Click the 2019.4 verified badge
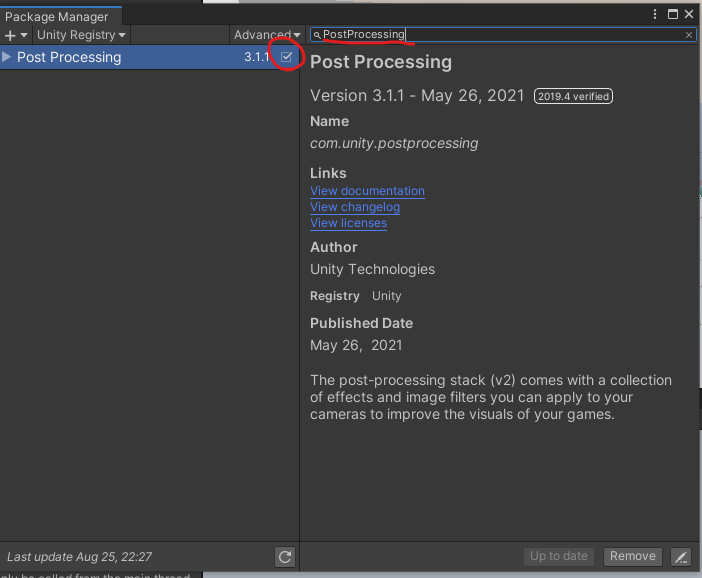 pos(573,96)
